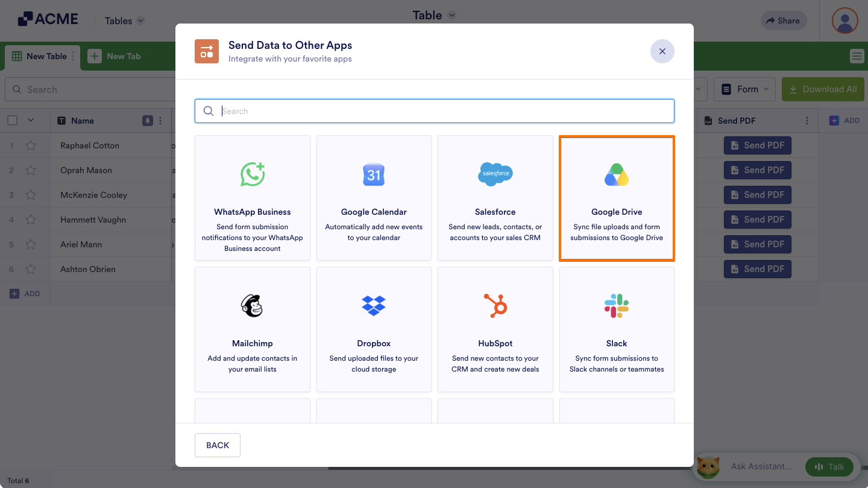Open the user profile avatar
868x488 pixels.
click(x=845, y=21)
